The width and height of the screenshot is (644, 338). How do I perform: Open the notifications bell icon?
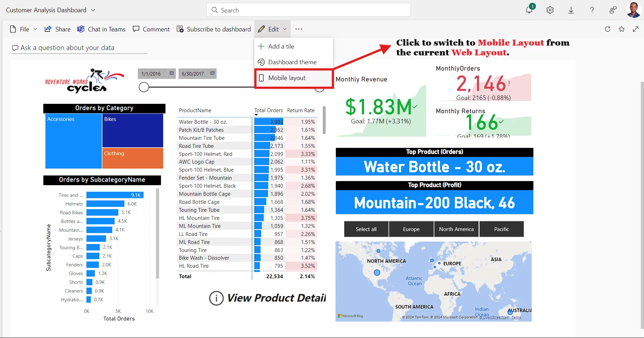529,10
